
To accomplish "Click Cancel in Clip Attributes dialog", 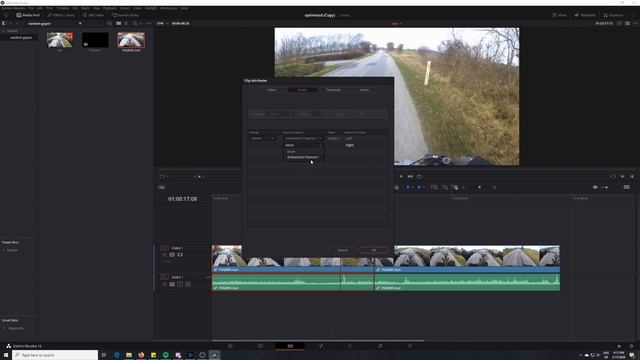I will [342, 250].
